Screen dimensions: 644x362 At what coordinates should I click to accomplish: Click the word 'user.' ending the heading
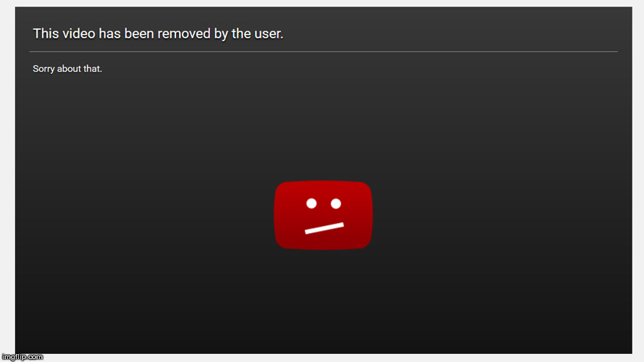point(269,33)
